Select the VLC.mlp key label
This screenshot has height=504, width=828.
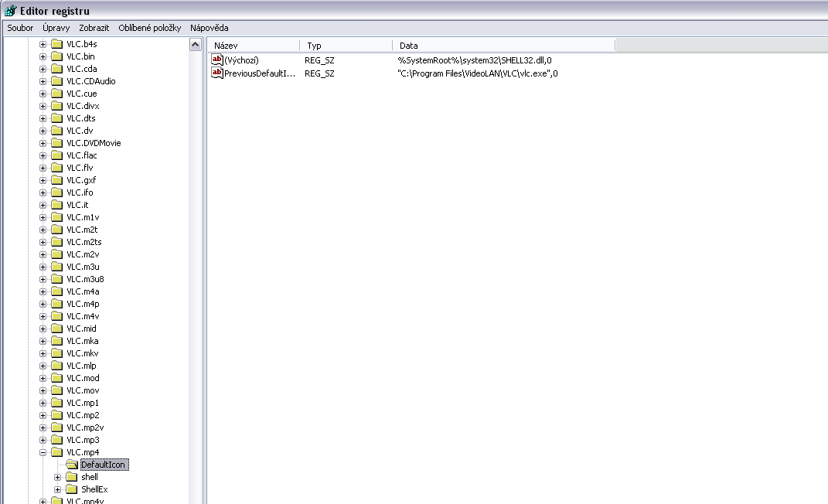click(81, 366)
